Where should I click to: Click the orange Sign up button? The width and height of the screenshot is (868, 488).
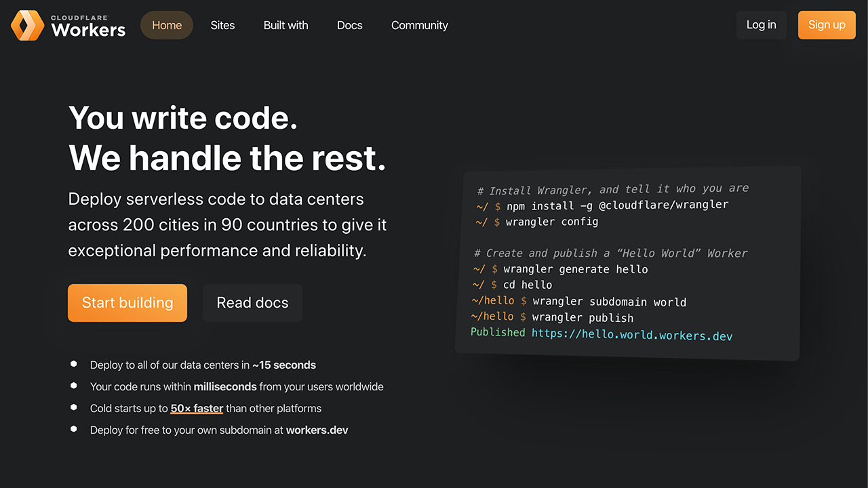pyautogui.click(x=826, y=24)
